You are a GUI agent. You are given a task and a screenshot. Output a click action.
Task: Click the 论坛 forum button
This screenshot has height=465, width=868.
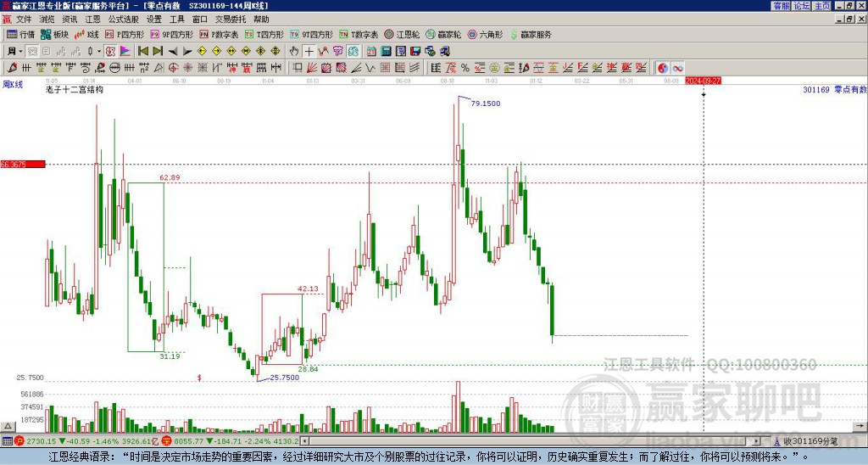click(x=801, y=6)
